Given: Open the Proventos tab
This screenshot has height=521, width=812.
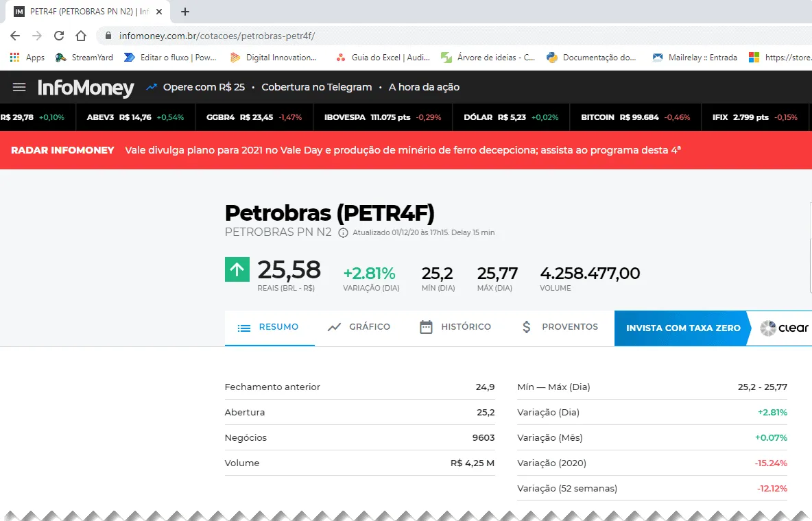Looking at the screenshot, I should pos(560,327).
